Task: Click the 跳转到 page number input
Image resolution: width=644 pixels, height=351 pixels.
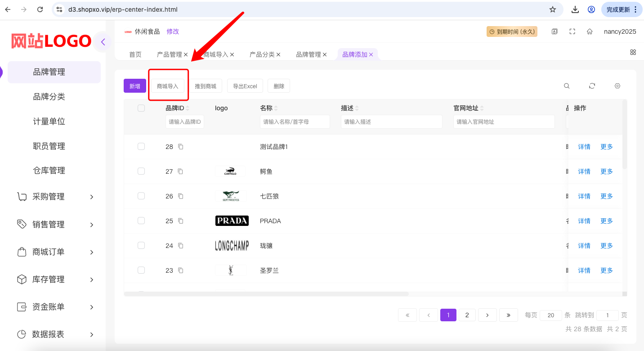Action: point(608,315)
